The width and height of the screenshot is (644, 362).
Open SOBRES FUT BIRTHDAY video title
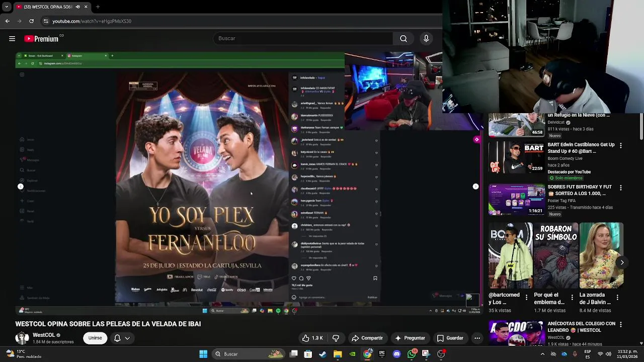click(x=580, y=190)
